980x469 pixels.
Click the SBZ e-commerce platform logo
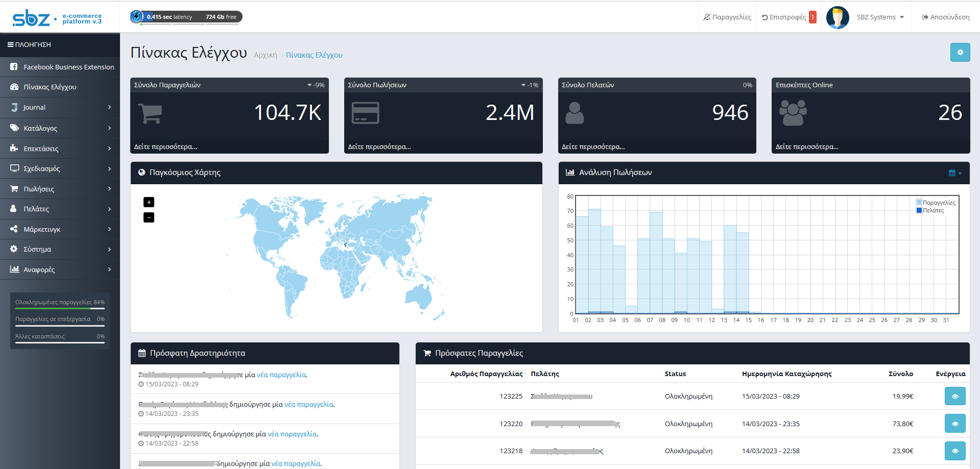pyautogui.click(x=57, y=18)
